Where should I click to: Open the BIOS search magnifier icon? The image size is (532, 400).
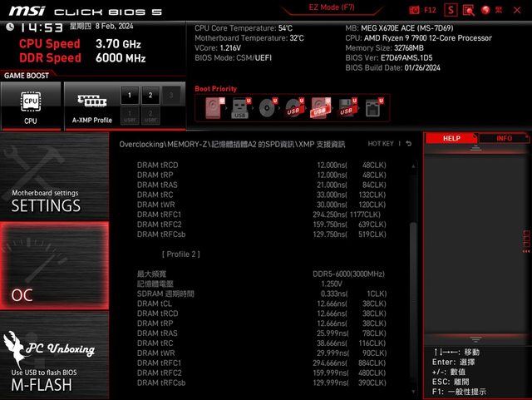(x=468, y=10)
